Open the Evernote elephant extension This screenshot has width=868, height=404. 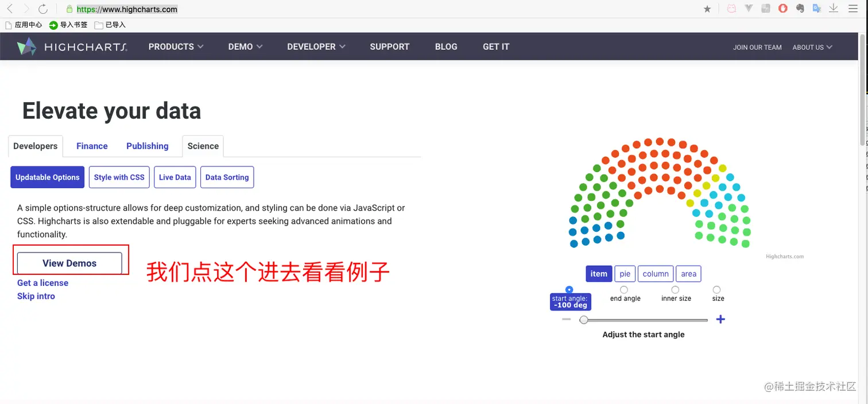coord(800,9)
